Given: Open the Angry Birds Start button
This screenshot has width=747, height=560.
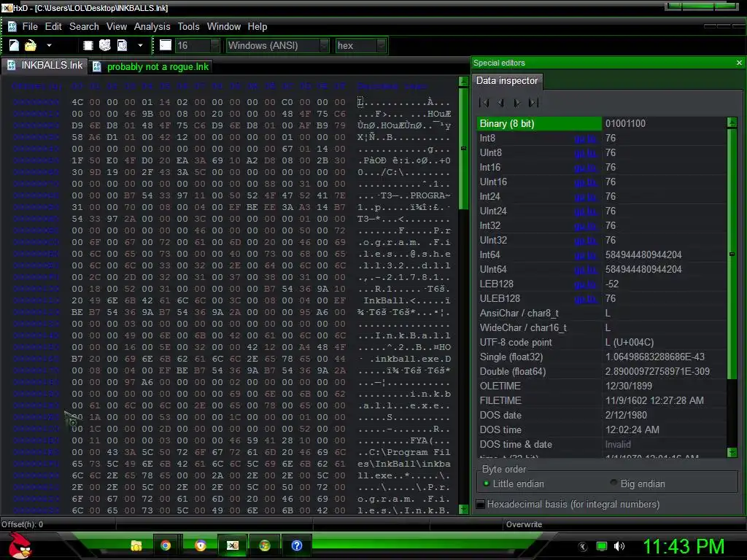Looking at the screenshot, I should coord(20,545).
